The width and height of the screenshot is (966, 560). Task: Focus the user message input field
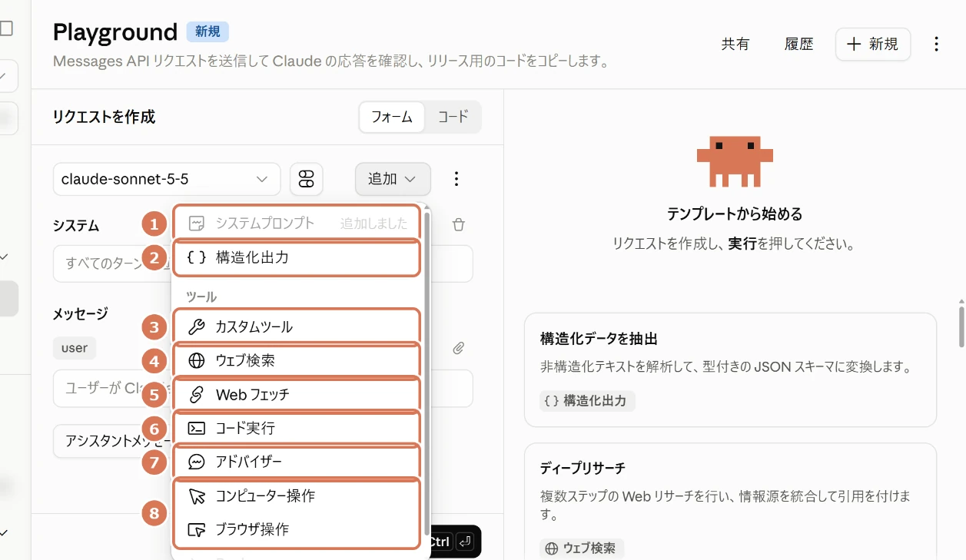click(x=263, y=389)
